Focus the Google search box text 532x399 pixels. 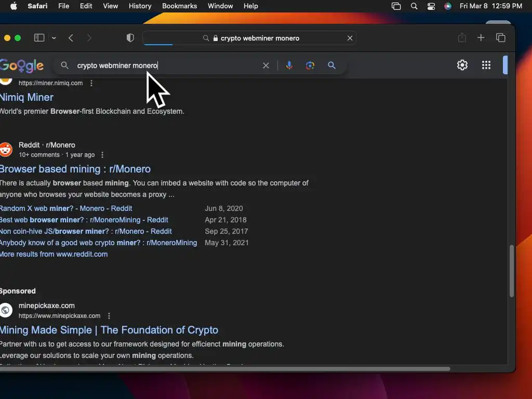point(117,65)
